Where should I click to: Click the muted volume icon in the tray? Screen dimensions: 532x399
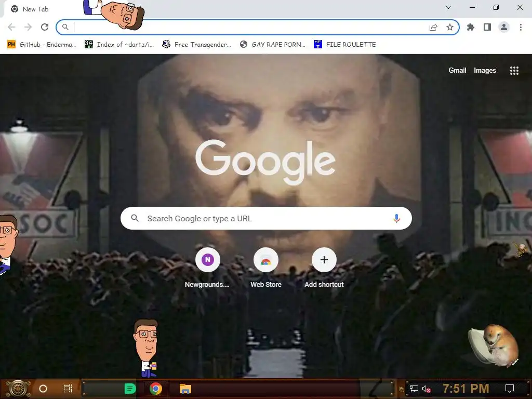point(426,389)
